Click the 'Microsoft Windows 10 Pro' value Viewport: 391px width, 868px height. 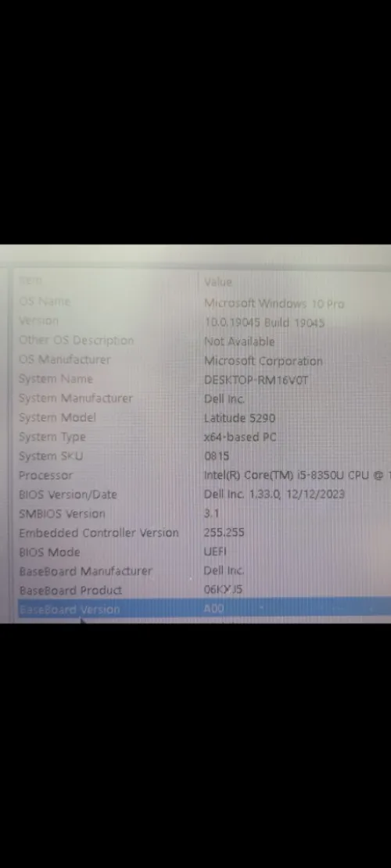[x=274, y=303]
